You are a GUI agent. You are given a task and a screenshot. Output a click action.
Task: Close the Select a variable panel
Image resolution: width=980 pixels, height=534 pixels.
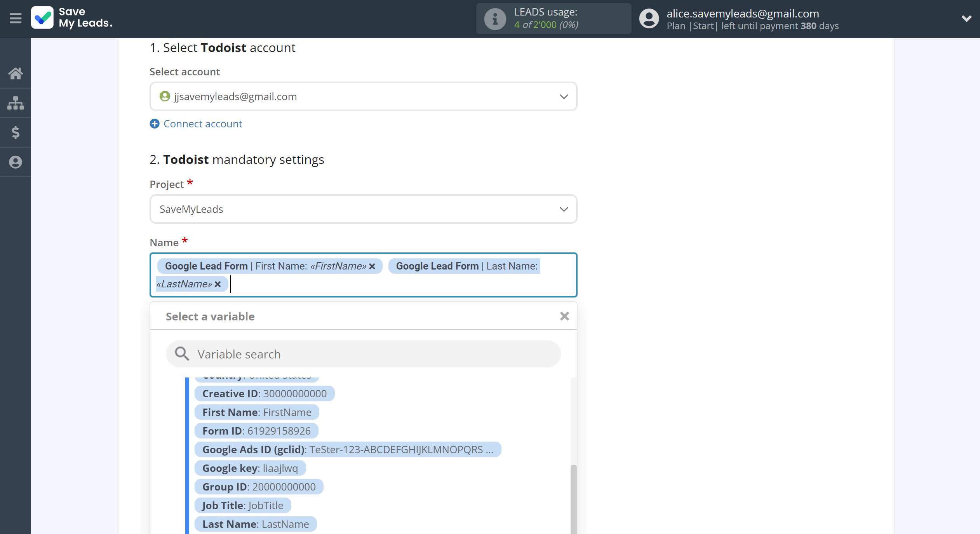click(564, 316)
